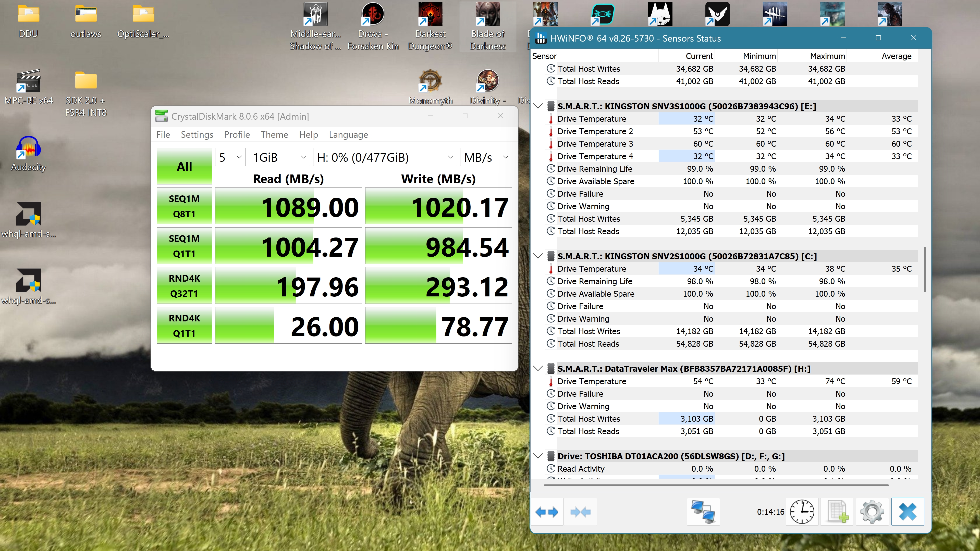Open the H: drive selection dropdown
The image size is (980, 551).
385,157
